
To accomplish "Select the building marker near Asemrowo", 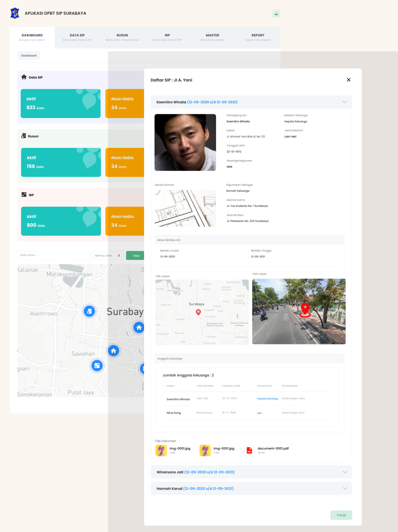I will click(x=89, y=311).
